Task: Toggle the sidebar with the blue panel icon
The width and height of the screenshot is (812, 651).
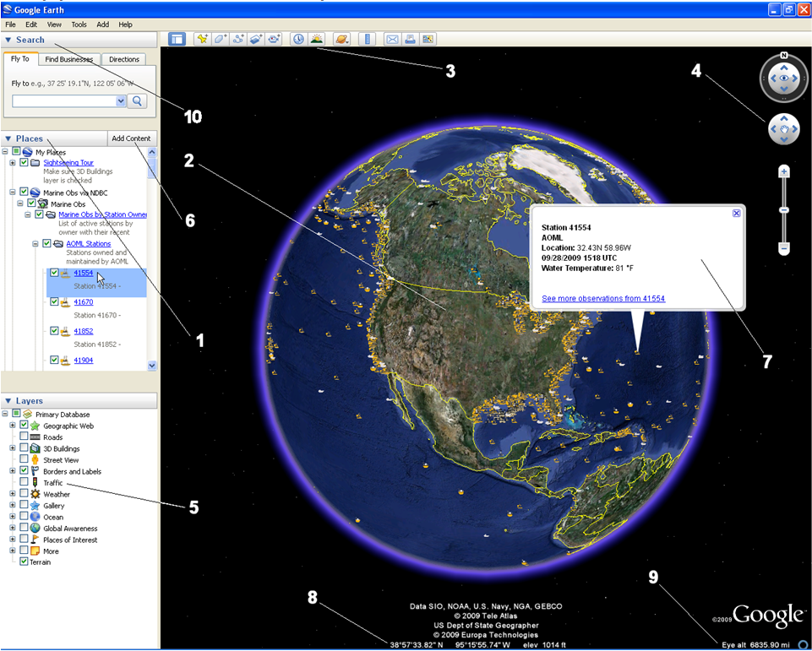Action: [x=177, y=40]
